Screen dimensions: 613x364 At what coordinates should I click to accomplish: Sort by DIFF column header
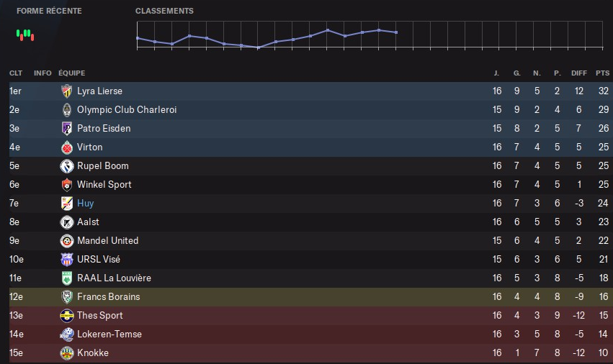(578, 73)
